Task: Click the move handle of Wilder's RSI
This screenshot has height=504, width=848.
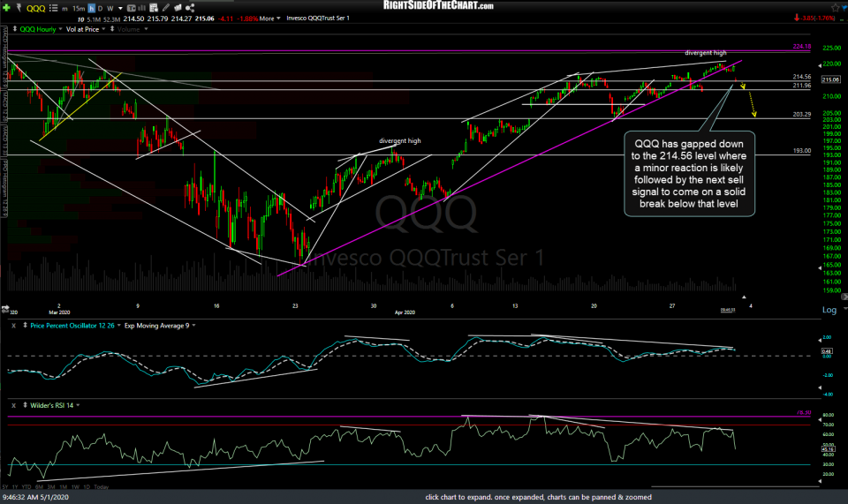Action: (25, 405)
